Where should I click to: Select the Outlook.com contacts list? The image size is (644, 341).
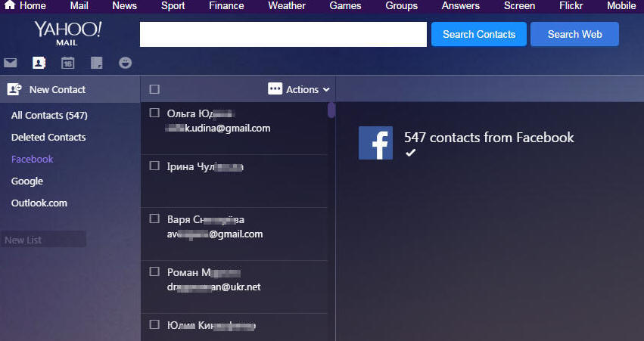click(39, 203)
